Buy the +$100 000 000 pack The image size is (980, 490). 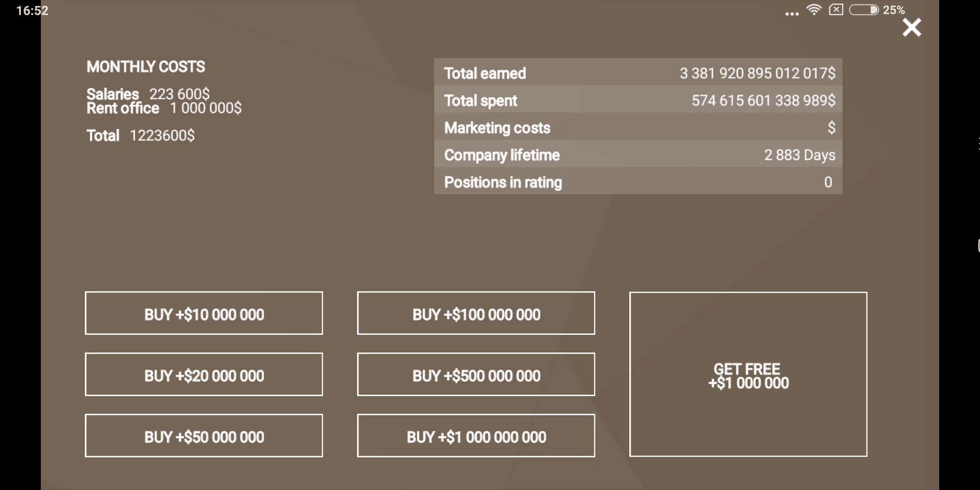pyautogui.click(x=476, y=313)
